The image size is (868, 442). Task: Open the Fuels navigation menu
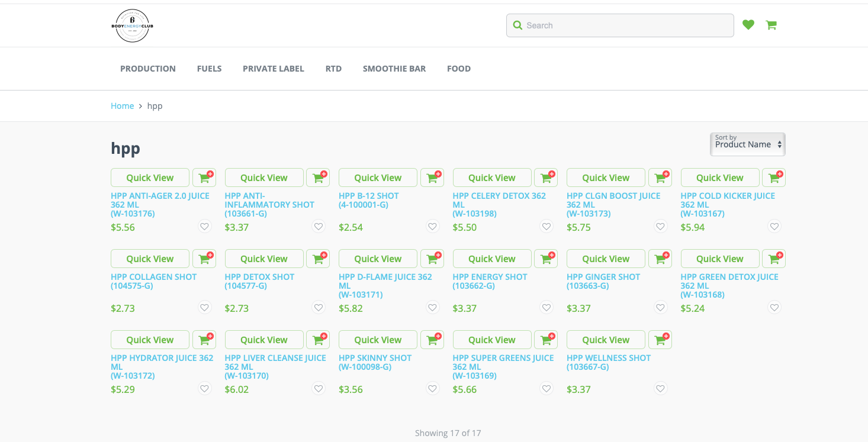(209, 69)
